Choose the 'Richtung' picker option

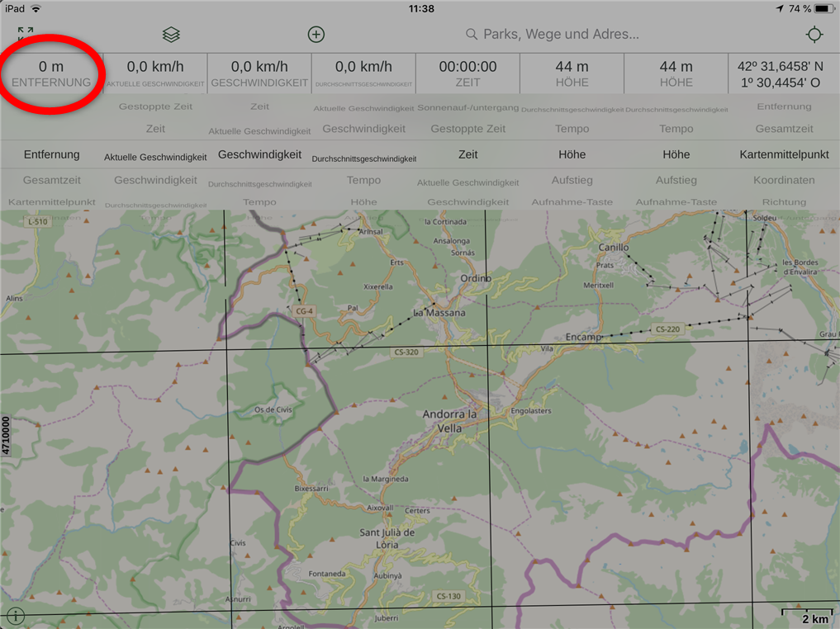point(784,201)
